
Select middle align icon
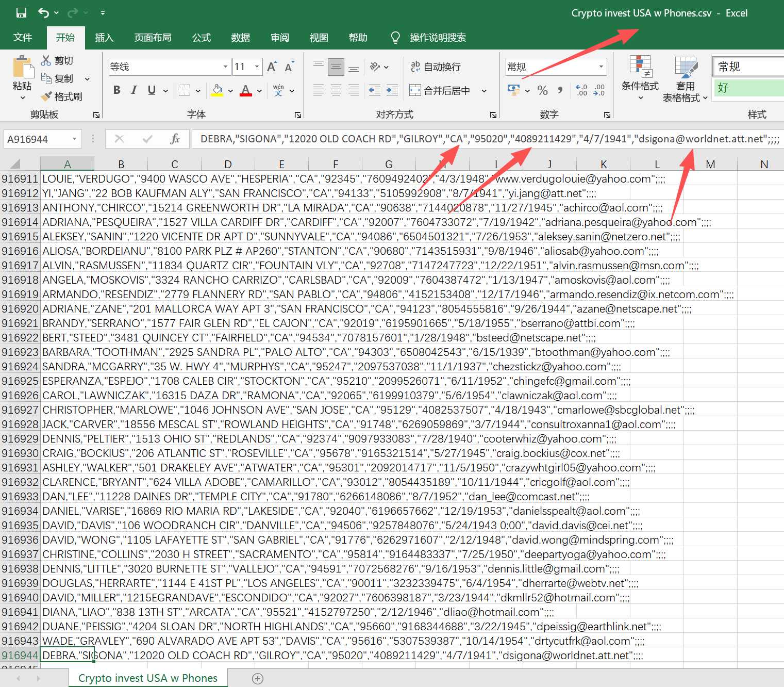[x=336, y=67]
